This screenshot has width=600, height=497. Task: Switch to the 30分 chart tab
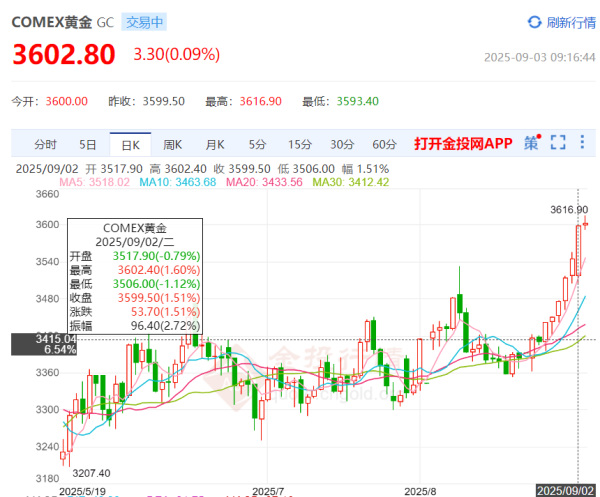342,145
